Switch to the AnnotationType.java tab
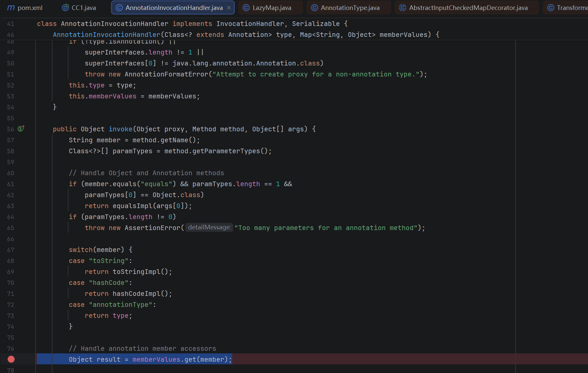This screenshot has width=588, height=373. 350,8
